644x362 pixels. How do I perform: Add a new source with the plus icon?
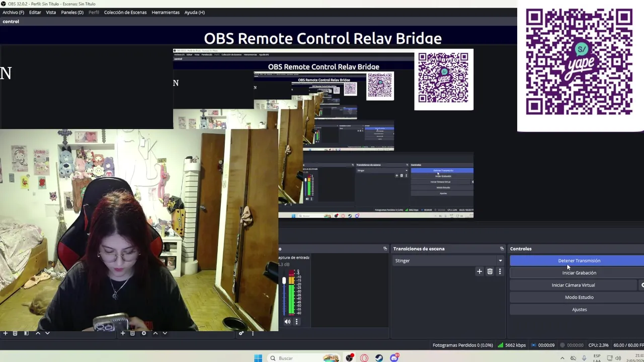coord(122,333)
